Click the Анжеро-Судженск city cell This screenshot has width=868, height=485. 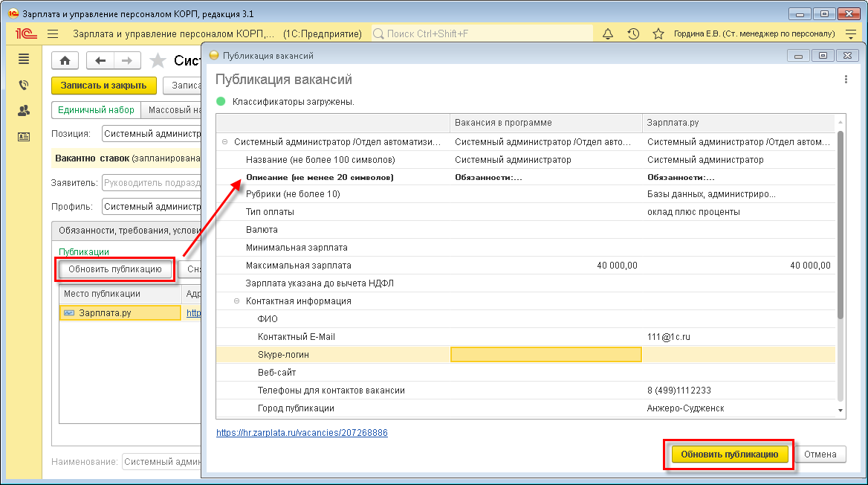[739, 408]
